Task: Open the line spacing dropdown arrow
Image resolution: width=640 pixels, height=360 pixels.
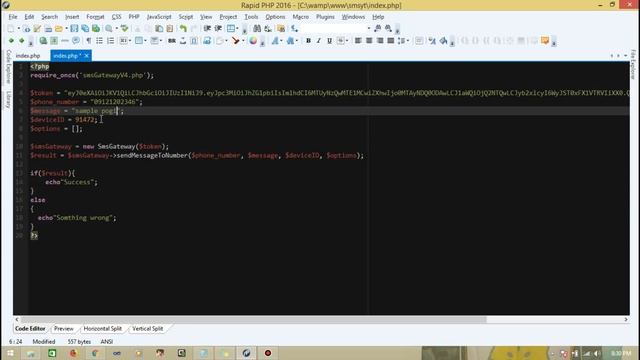Action: pos(407,41)
